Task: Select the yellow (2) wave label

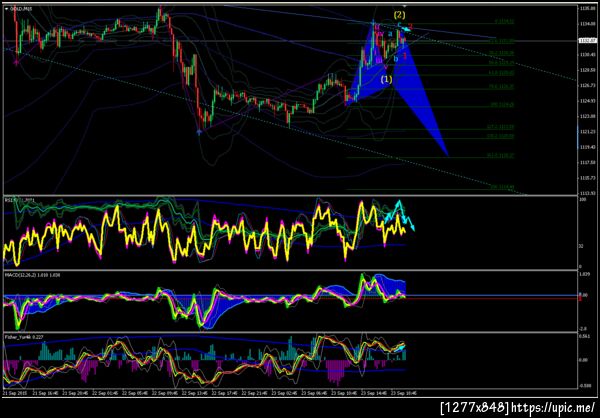Action: click(x=399, y=15)
